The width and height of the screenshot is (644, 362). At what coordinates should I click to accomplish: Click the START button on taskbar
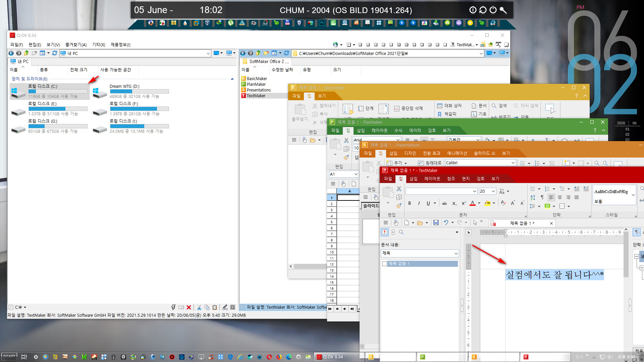click(x=9, y=356)
